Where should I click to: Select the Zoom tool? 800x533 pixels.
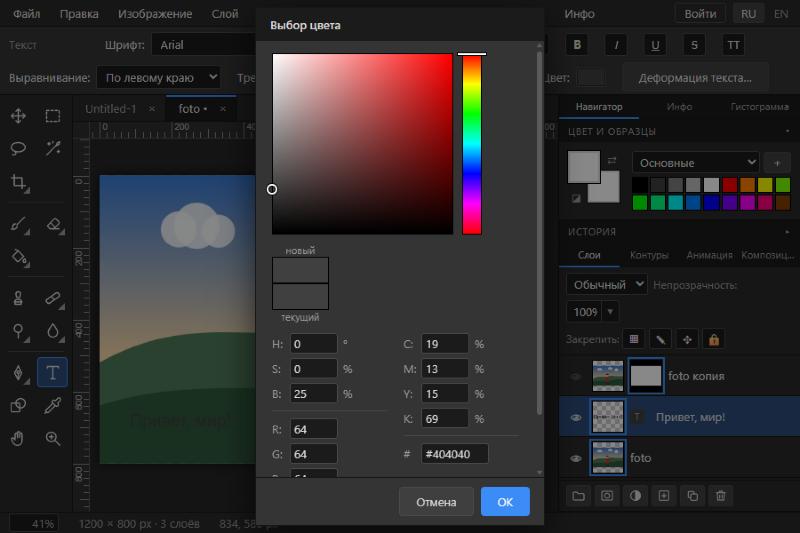pos(53,438)
